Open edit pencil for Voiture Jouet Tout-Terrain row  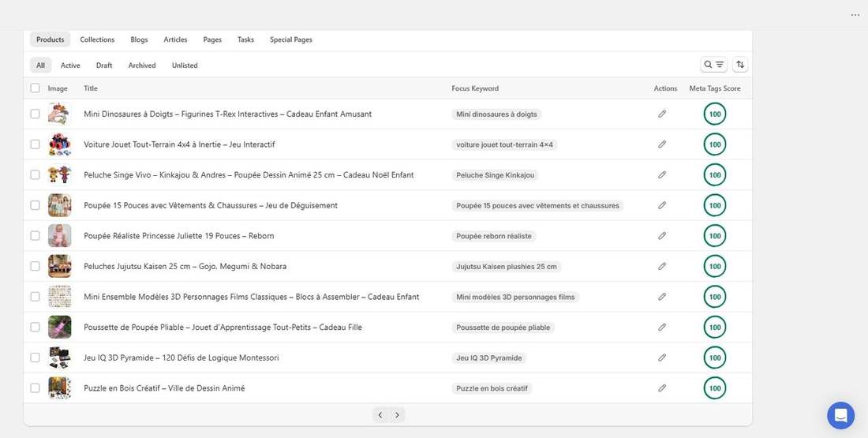coord(661,144)
